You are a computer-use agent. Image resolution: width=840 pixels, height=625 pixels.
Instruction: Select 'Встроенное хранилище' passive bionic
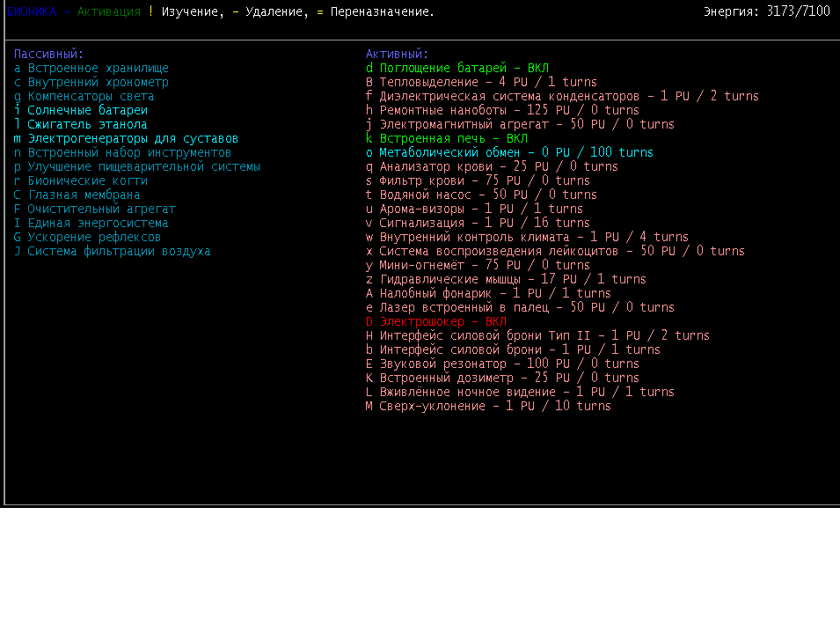[x=91, y=68]
